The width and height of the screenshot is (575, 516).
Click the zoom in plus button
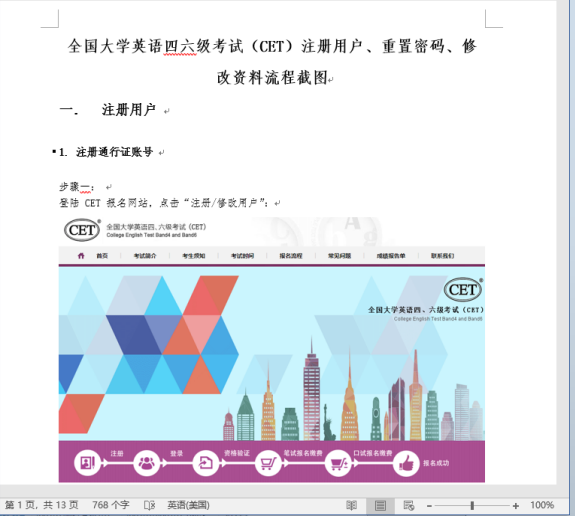pyautogui.click(x=516, y=506)
